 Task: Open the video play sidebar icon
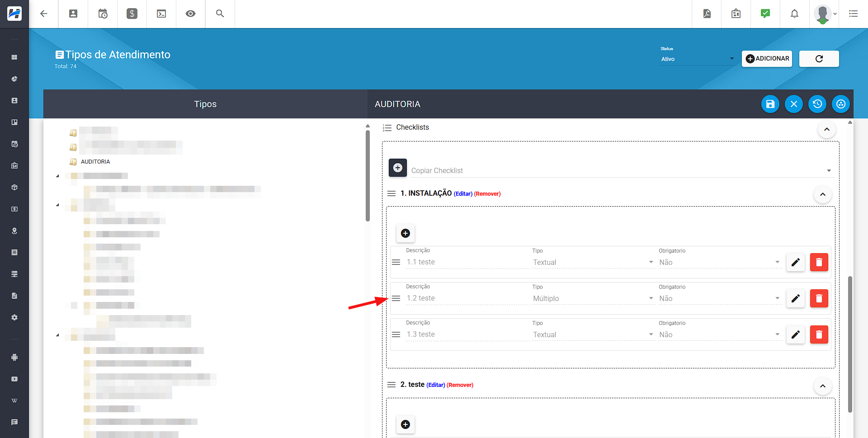[x=14, y=379]
